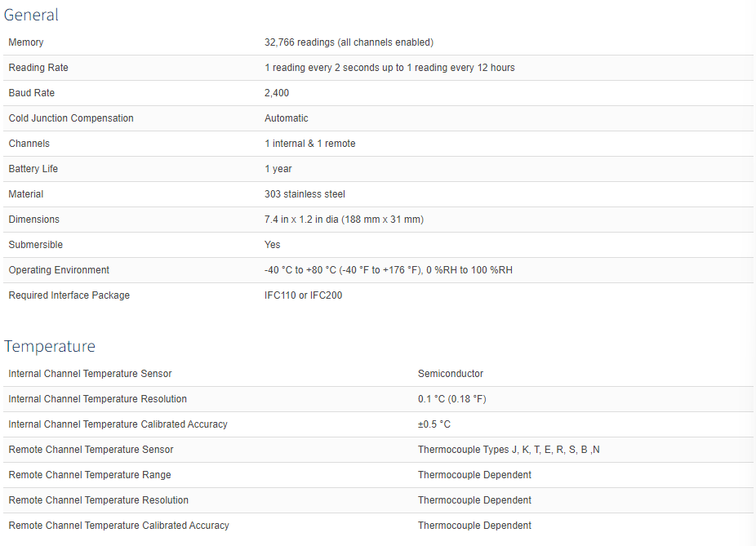
Task: Select the Channels row label
Action: [x=29, y=144]
